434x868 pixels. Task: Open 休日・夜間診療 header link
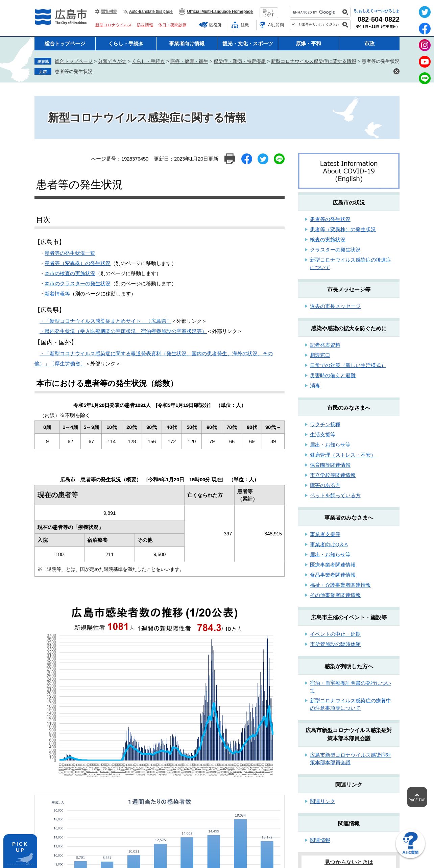172,25
